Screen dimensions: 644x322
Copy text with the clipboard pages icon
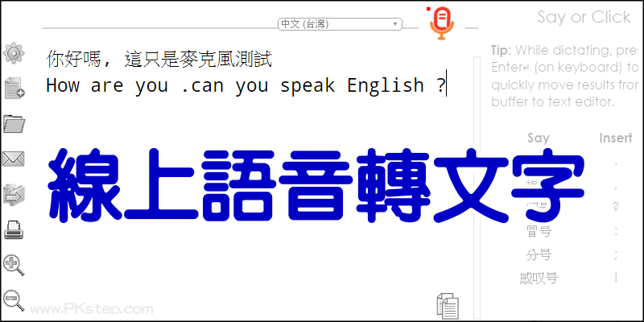coord(448,306)
